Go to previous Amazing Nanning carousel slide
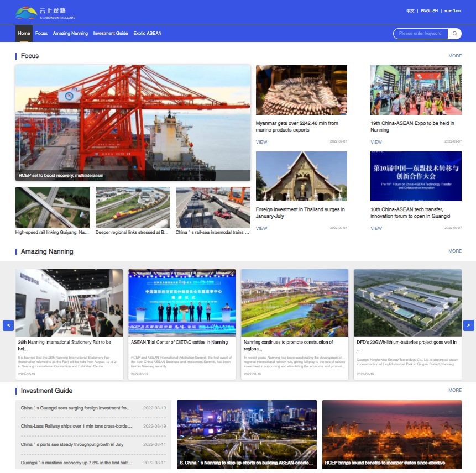476x473 pixels. 8,325
